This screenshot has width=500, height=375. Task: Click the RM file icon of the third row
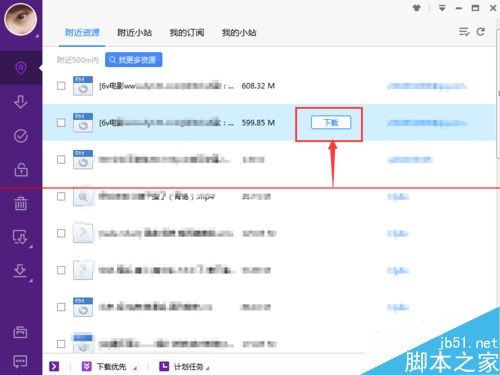(83, 160)
